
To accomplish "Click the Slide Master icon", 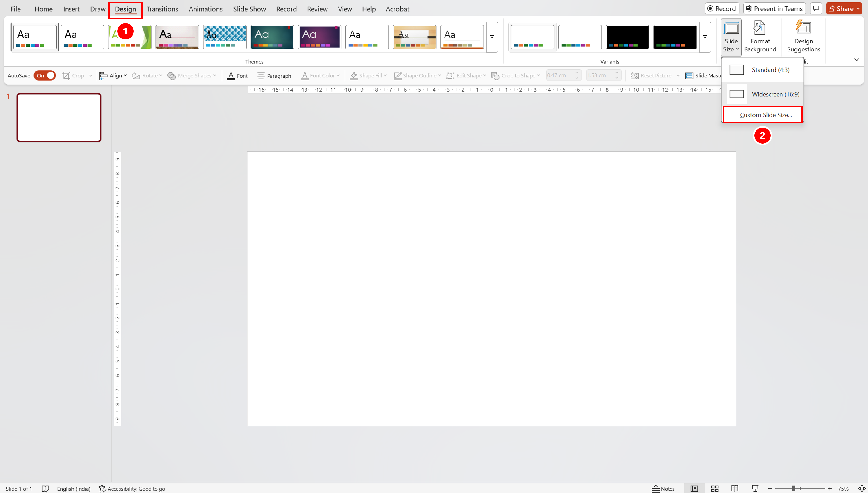I will coord(689,75).
